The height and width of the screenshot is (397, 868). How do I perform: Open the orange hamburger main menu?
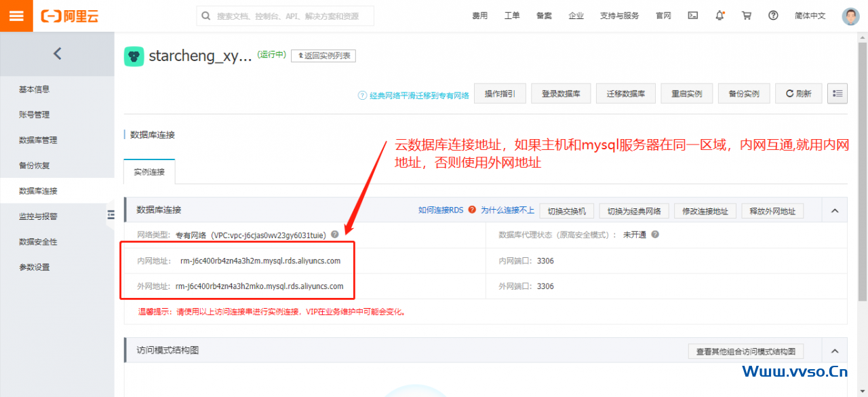click(x=16, y=16)
